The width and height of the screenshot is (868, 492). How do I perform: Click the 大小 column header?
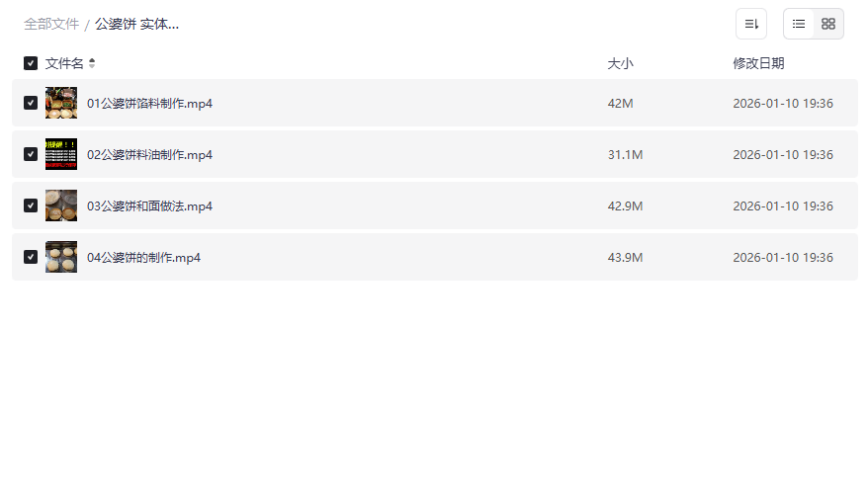(620, 63)
